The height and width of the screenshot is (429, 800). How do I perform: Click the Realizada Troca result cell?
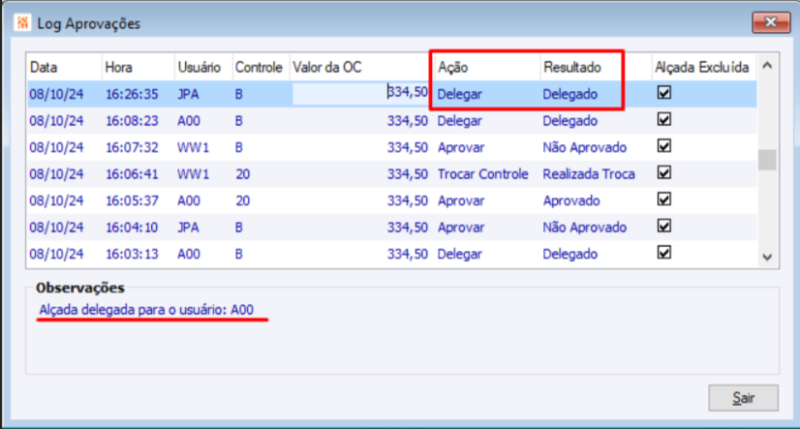click(589, 174)
